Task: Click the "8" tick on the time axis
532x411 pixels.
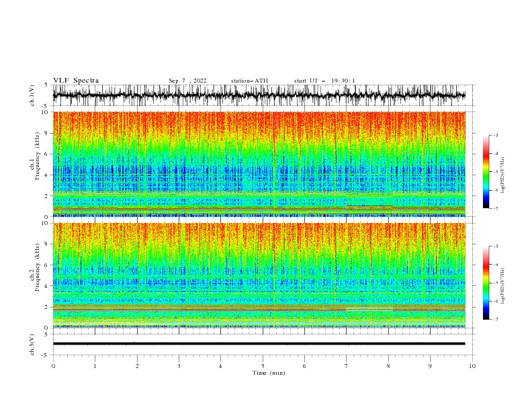Action: coord(388,366)
